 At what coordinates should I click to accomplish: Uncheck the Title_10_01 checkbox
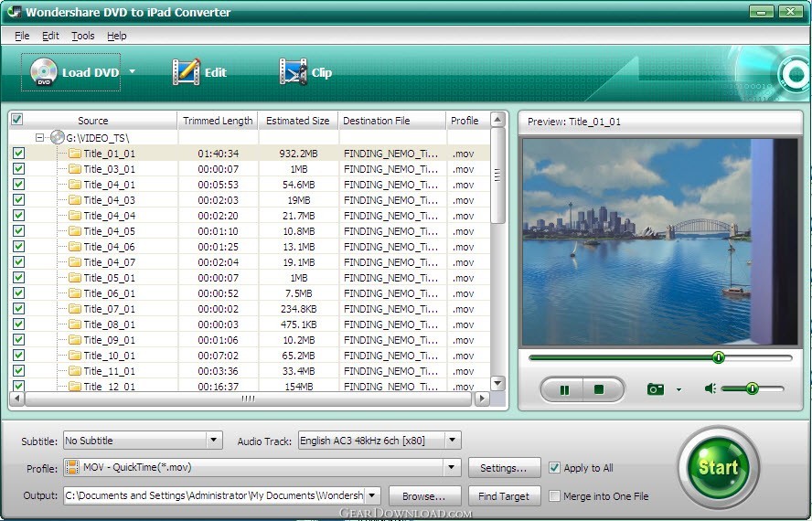[x=18, y=356]
